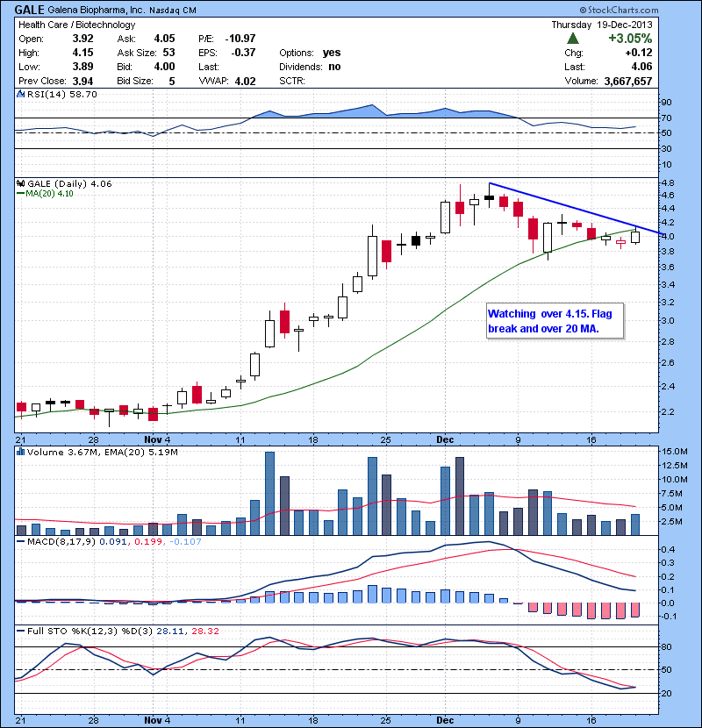Image resolution: width=702 pixels, height=728 pixels.
Task: Click the MACD red signal value 0.199
Action: [147, 541]
